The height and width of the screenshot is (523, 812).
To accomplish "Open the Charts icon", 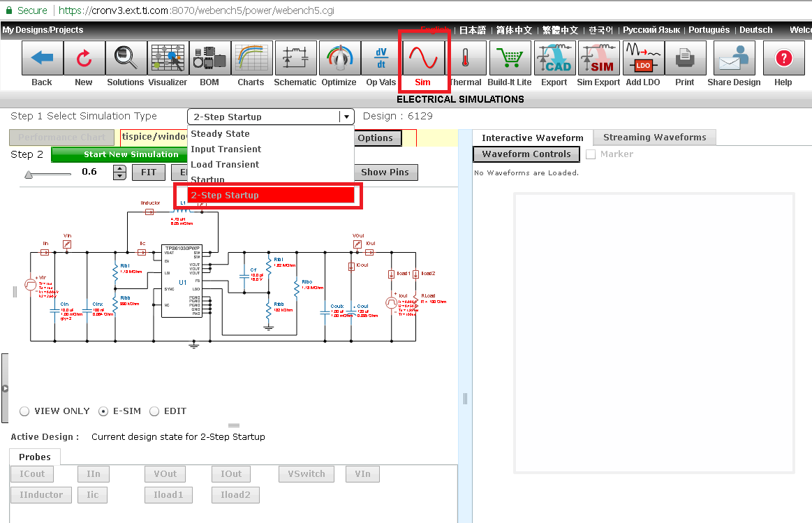I will 251,59.
